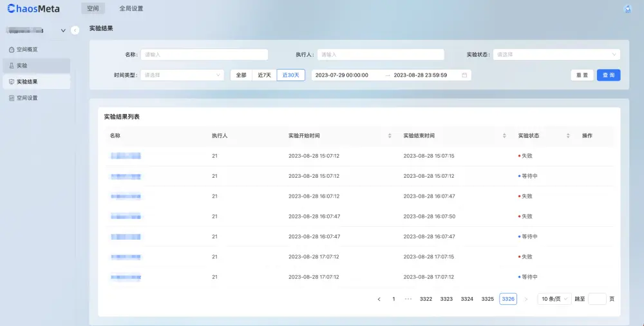
Task: Go to previous page arrow in pagination
Action: pos(379,299)
